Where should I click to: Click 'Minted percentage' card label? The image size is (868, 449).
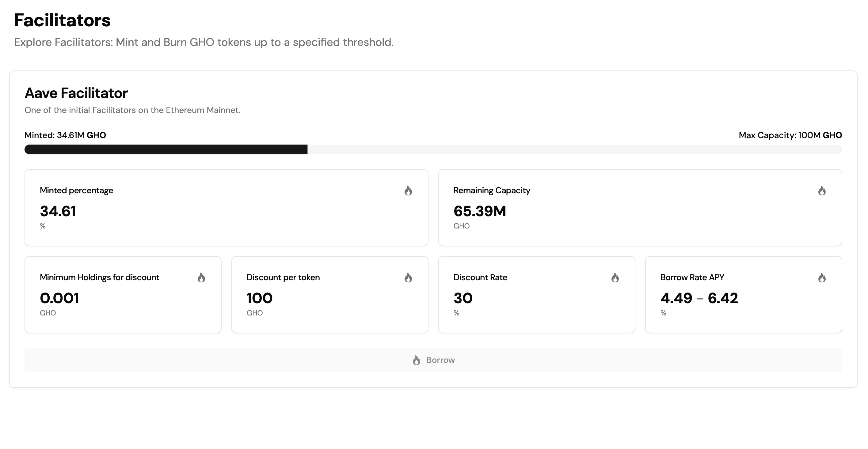[x=77, y=190]
